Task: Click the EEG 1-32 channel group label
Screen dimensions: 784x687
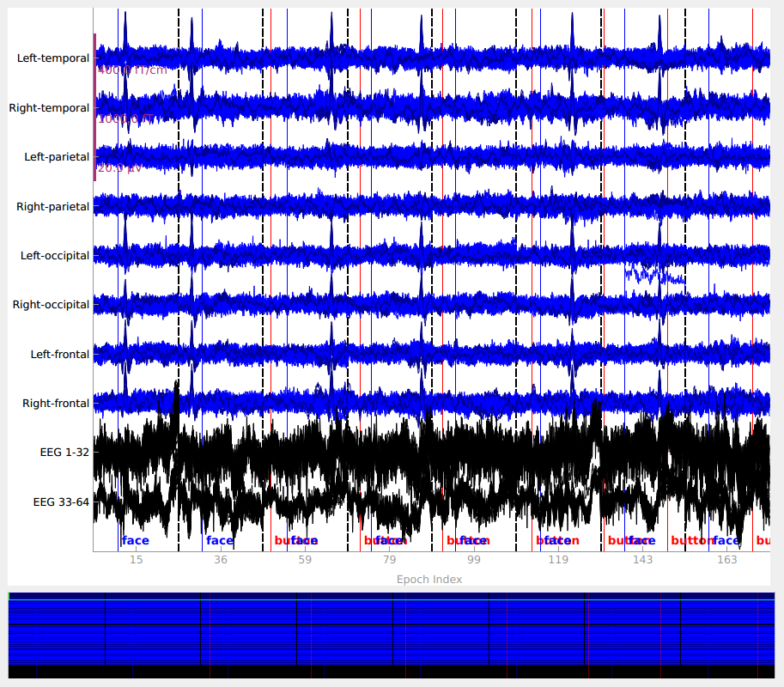Action: click(64, 453)
